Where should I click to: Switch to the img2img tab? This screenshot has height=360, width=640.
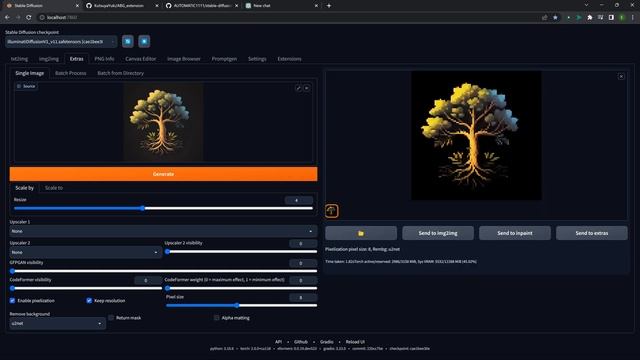click(x=49, y=59)
